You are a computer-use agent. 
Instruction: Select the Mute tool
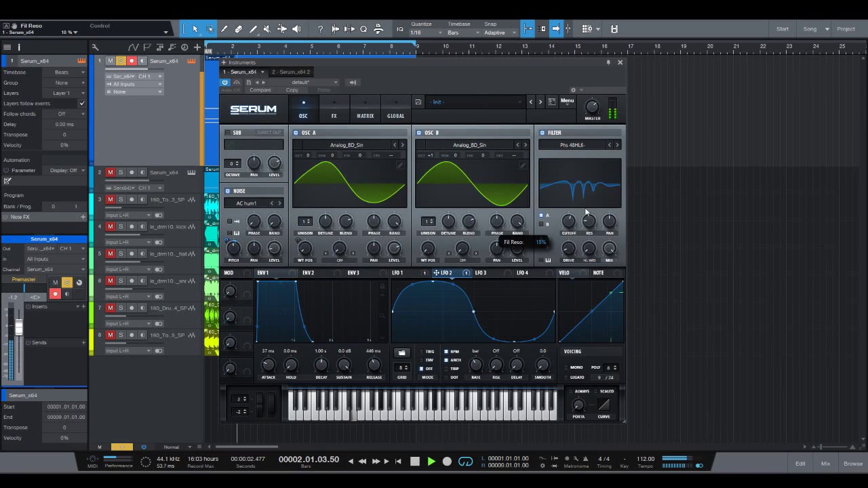pyautogui.click(x=267, y=29)
